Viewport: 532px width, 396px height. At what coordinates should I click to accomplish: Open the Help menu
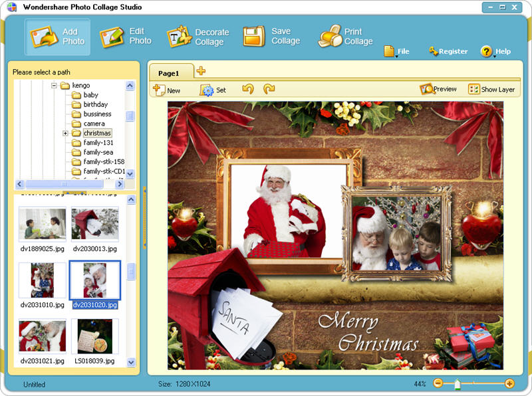tap(496, 51)
